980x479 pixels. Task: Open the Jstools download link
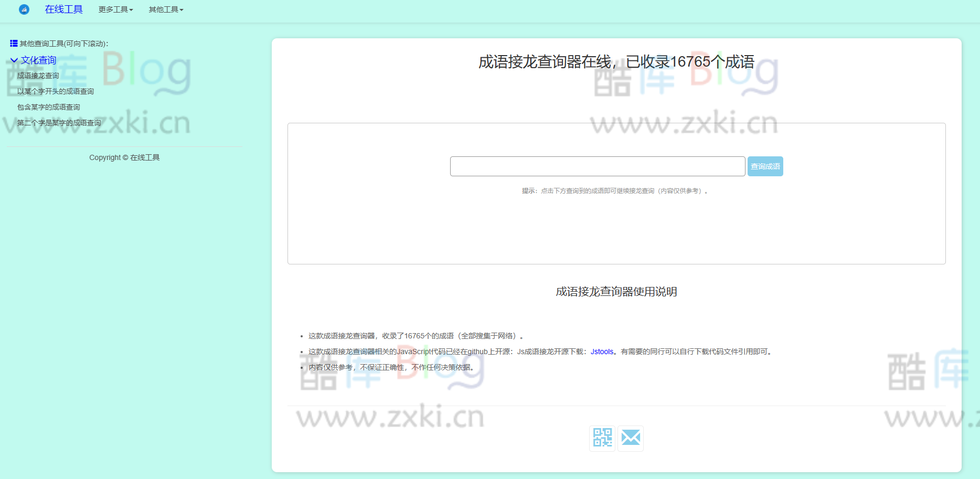coord(601,352)
